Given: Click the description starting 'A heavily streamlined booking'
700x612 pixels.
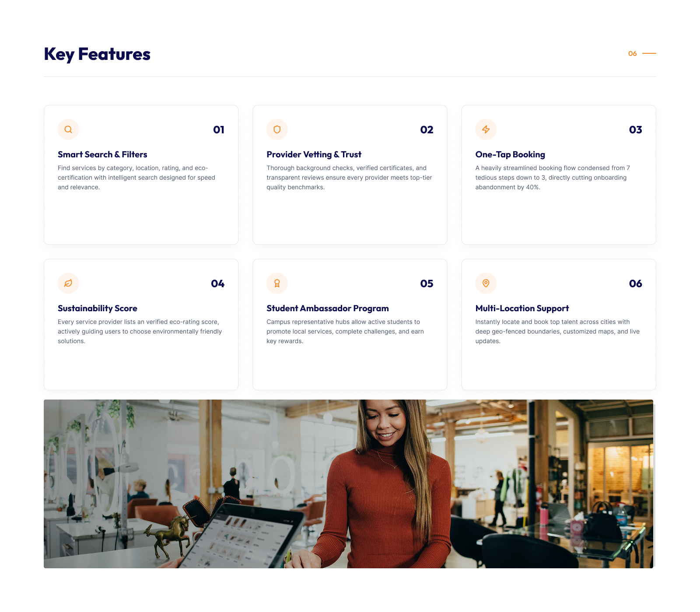Looking at the screenshot, I should [x=553, y=177].
